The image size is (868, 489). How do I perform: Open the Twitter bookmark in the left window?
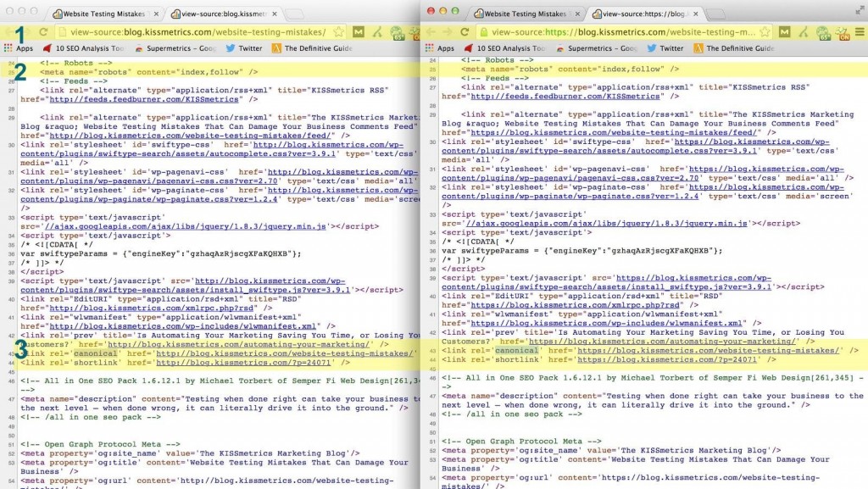[x=244, y=48]
